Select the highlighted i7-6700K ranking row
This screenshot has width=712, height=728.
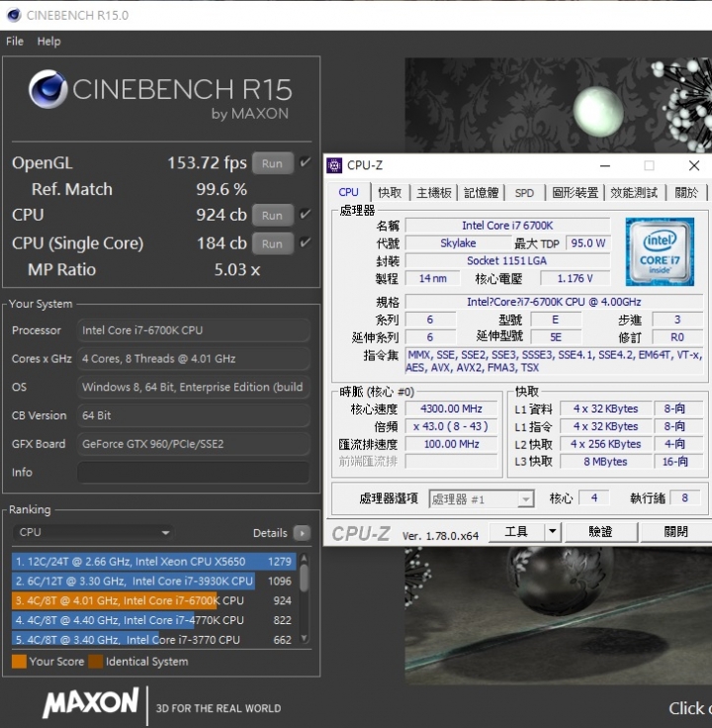[x=154, y=600]
